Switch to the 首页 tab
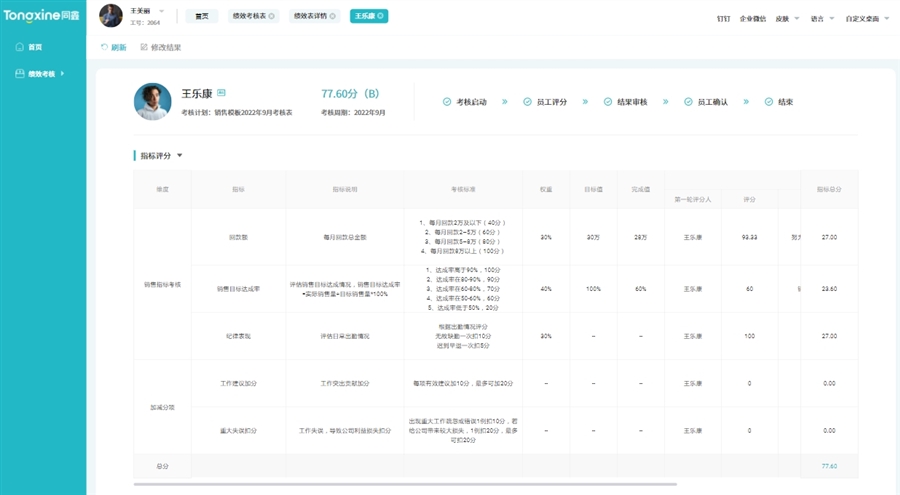 point(202,17)
